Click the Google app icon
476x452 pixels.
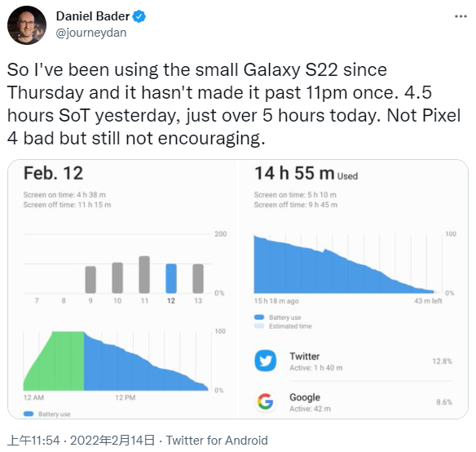[x=266, y=401]
